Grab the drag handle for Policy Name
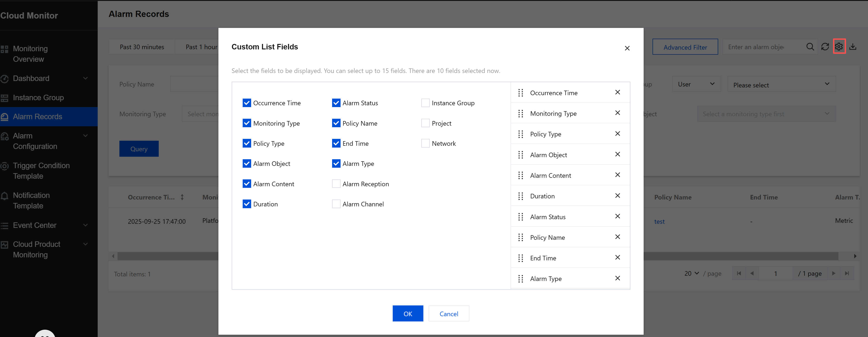The width and height of the screenshot is (868, 337). pos(521,237)
